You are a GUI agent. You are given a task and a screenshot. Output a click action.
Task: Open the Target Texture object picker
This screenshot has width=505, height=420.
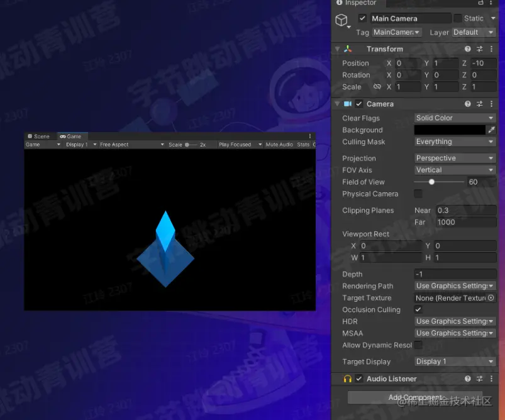tap(491, 298)
